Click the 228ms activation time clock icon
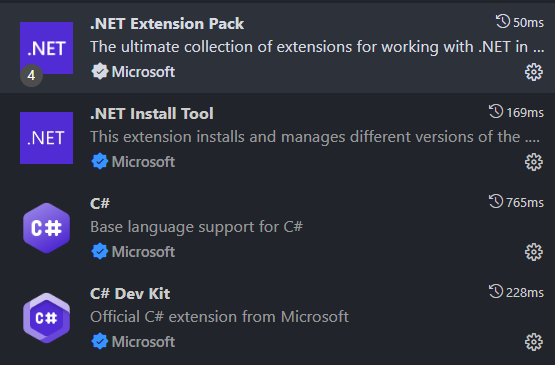Image resolution: width=555 pixels, height=365 pixels. [x=496, y=291]
